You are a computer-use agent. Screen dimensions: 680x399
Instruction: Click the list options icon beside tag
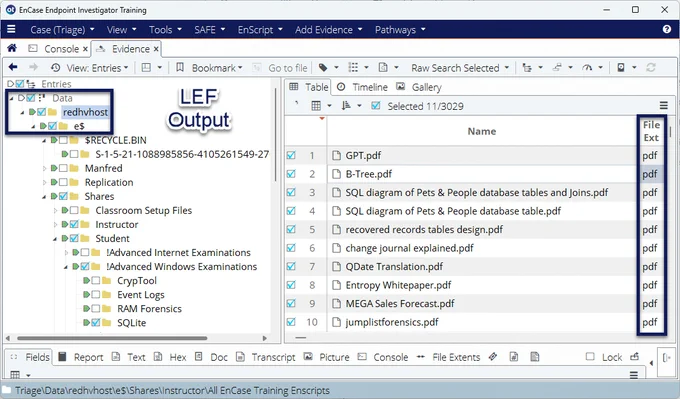353,68
